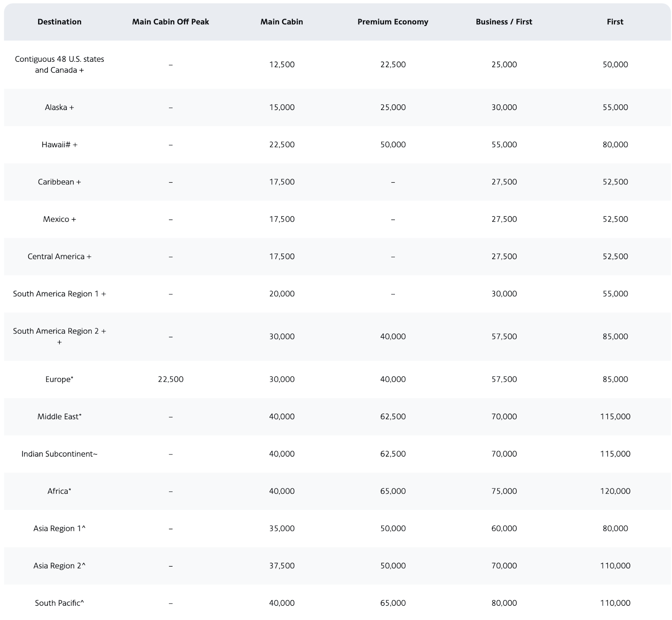The image size is (672, 620).
Task: Click the Indian Subcontinent destination label
Action: (59, 454)
